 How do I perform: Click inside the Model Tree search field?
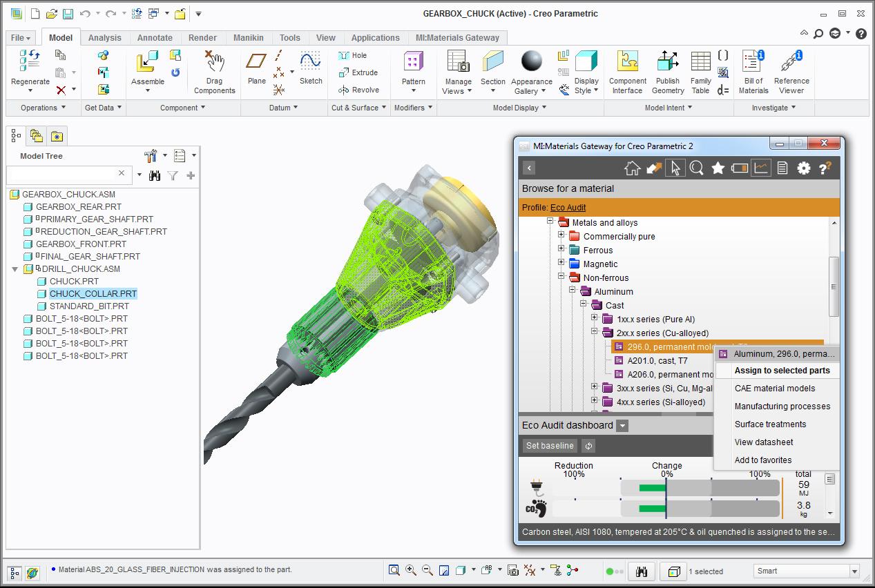coord(69,175)
